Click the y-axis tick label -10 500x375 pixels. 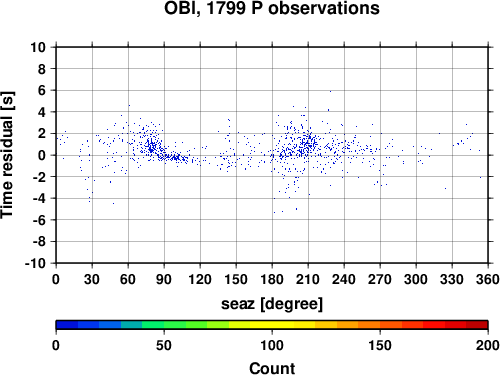[36, 263]
